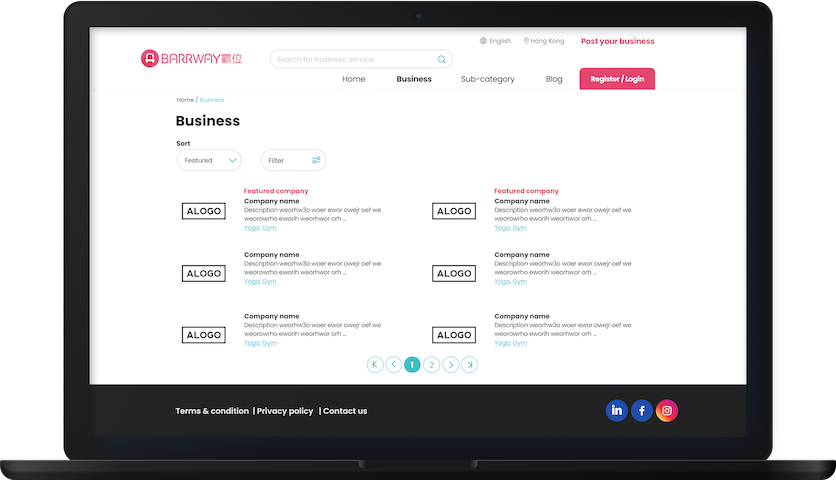This screenshot has height=480, width=836.
Task: Go to first page arrow
Action: 375,365
